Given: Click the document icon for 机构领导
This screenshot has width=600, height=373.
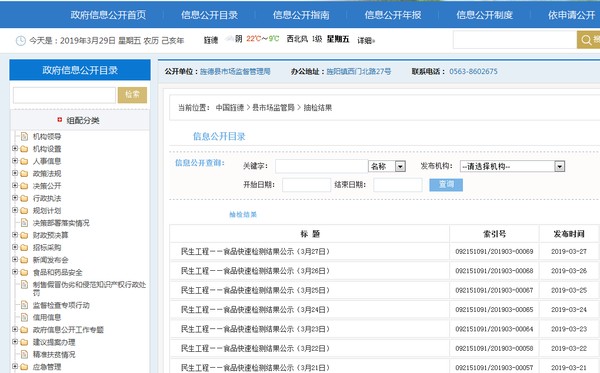Looking at the screenshot, I should point(24,136).
